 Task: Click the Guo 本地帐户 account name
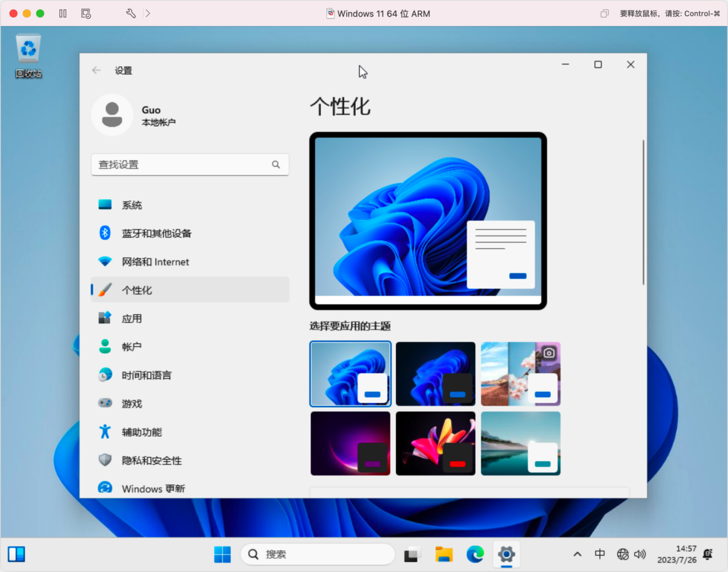[x=158, y=116]
